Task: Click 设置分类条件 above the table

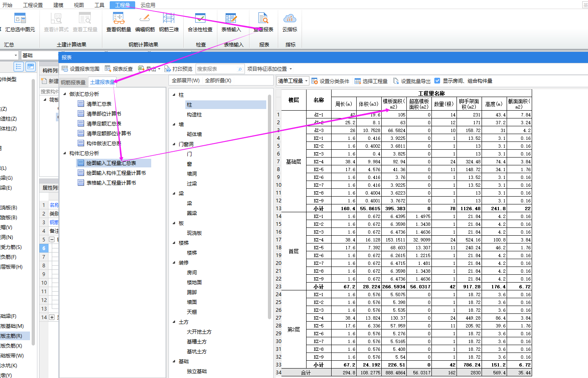Action: (330, 81)
